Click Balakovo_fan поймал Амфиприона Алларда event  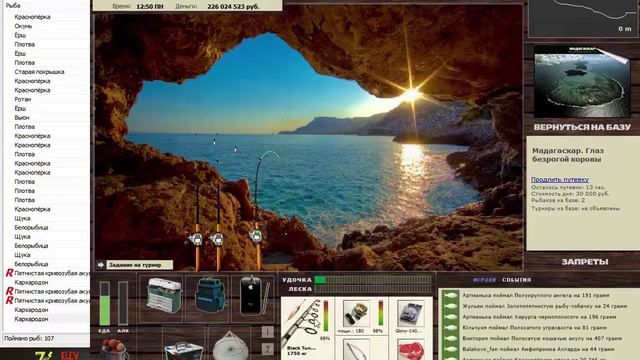tap(538, 349)
